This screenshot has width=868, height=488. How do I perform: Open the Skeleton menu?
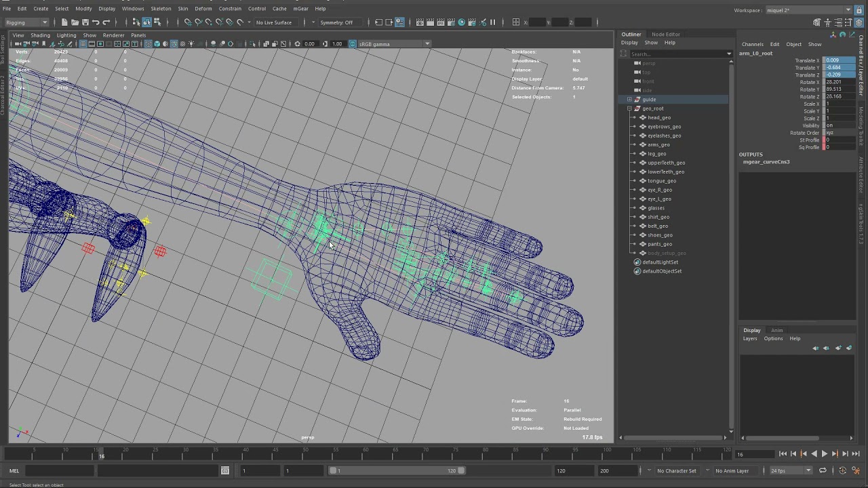pos(161,9)
